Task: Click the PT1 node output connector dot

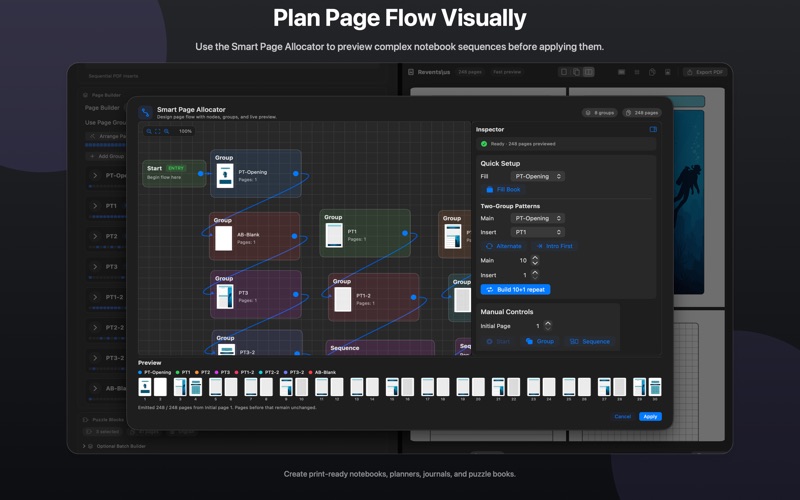Action: (x=405, y=233)
